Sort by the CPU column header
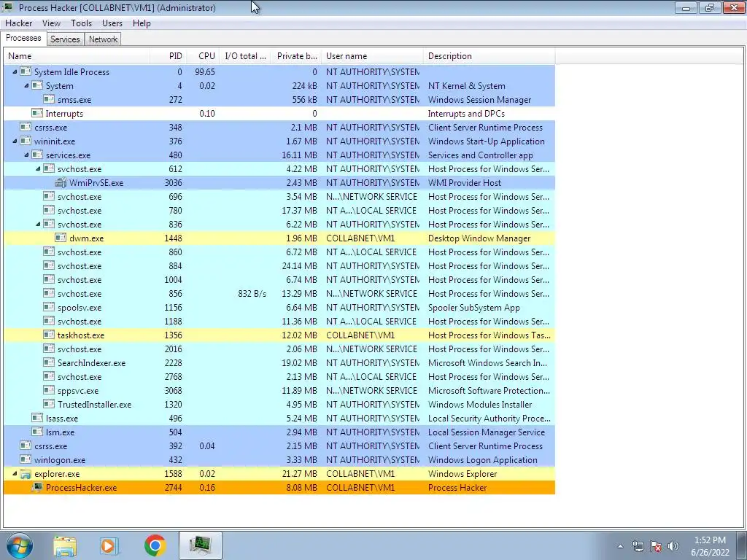Screen dimensions: 747x560 (204, 56)
